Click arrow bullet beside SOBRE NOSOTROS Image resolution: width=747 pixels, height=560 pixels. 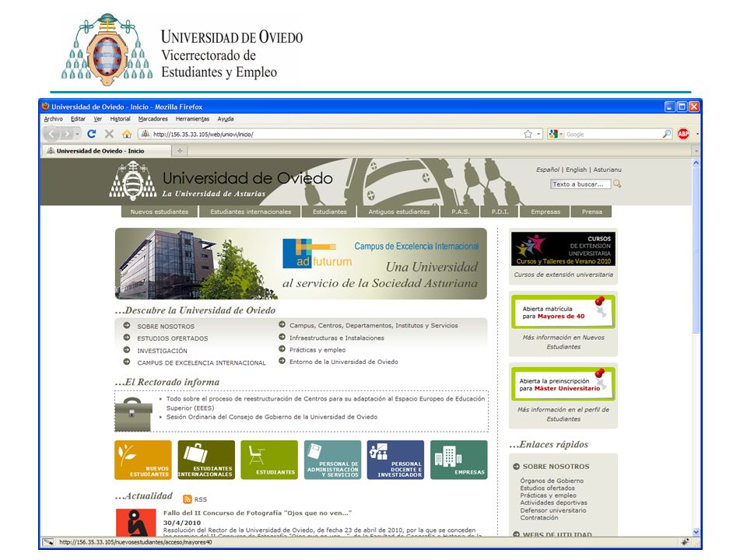point(127,326)
